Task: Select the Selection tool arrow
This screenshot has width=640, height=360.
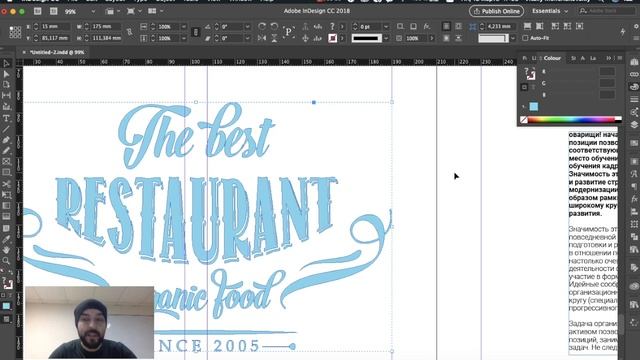Action: [x=7, y=63]
